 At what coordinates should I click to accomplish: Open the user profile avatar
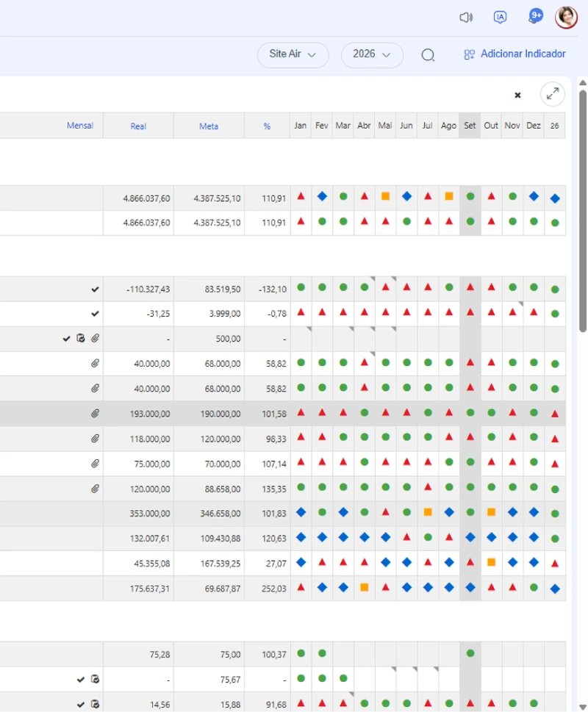click(x=566, y=17)
